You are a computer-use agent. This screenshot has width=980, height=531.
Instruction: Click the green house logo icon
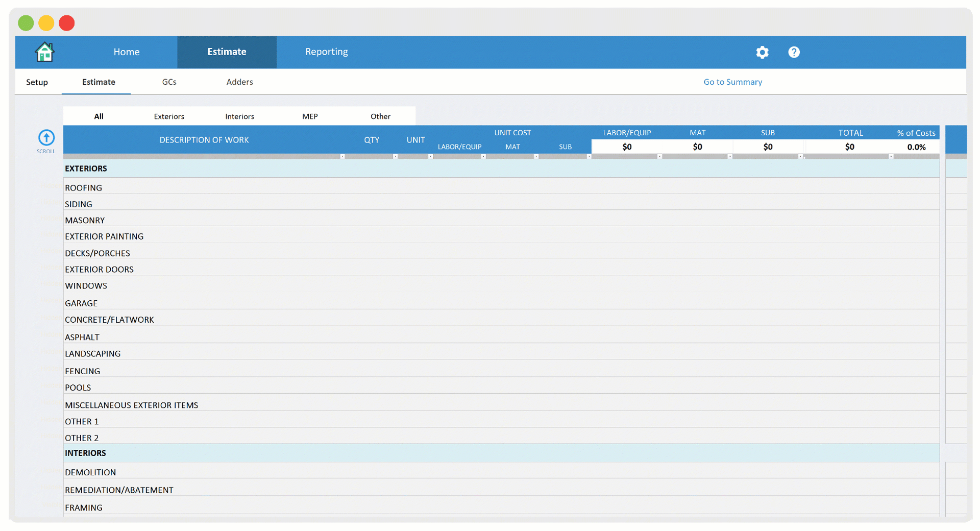coord(44,52)
